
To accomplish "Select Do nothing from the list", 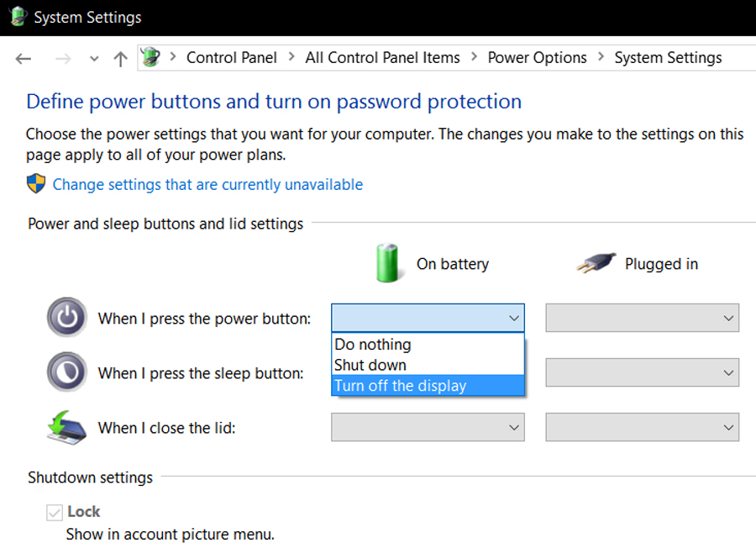I will click(x=428, y=345).
